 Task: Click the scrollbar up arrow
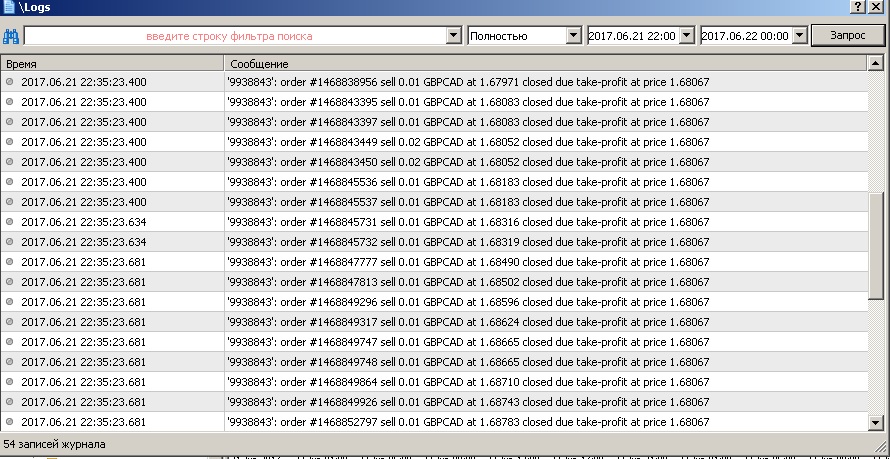[x=876, y=64]
